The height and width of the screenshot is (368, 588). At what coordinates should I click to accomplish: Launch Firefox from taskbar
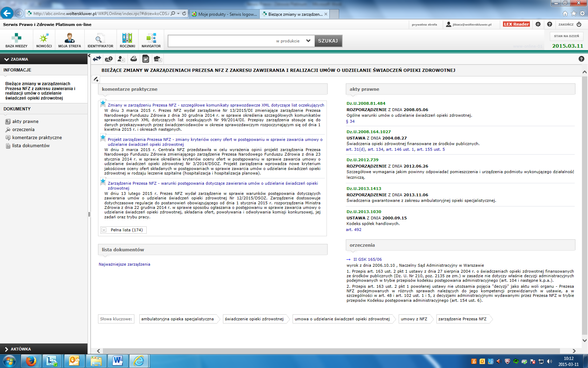point(31,361)
